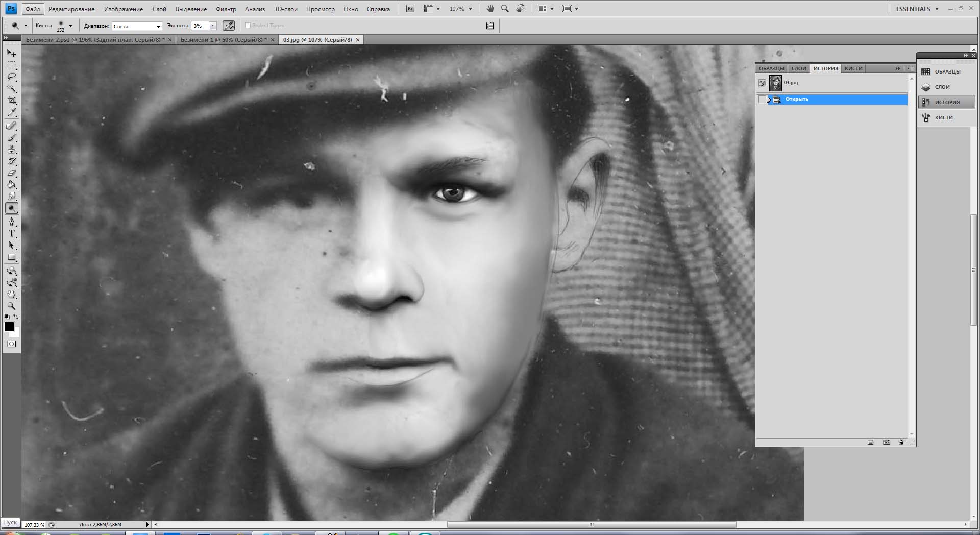Image resolution: width=980 pixels, height=535 pixels.
Task: Set history brush source on 03.jpg snapshot
Action: pos(762,83)
